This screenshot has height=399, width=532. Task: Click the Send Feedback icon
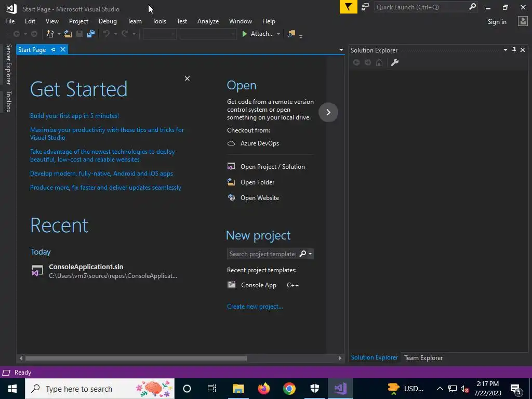coord(365,7)
